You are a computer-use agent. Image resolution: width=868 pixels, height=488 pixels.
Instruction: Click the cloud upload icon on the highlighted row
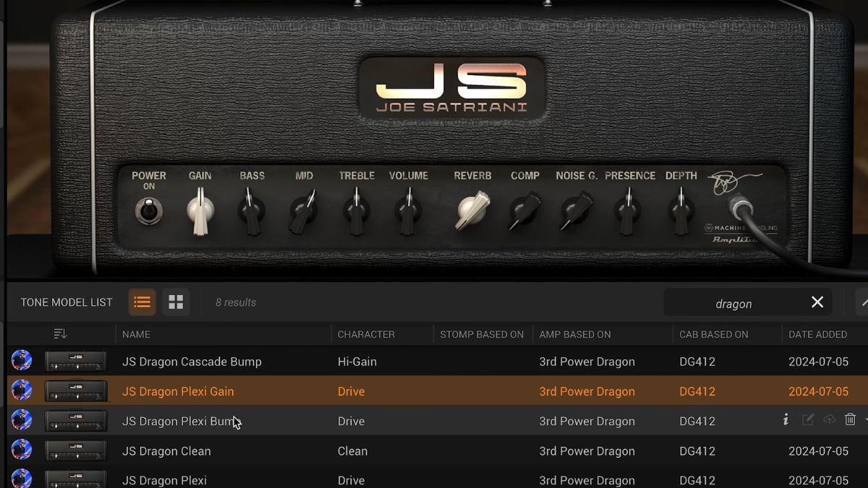pos(830,419)
